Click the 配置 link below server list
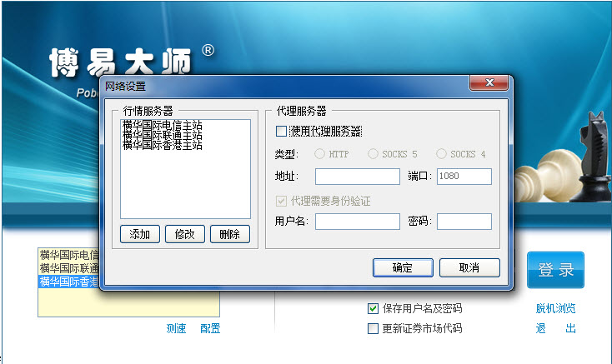Screen dimensions: 612x364 point(210,328)
